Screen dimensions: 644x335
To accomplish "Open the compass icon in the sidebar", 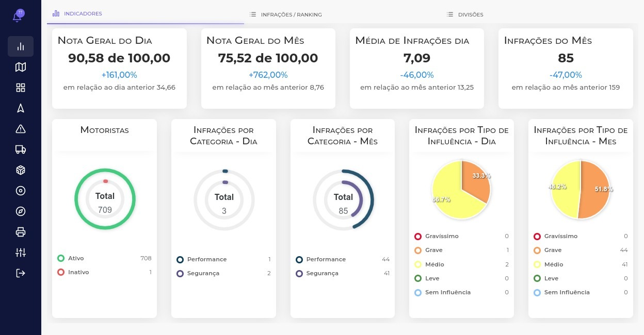I will [x=21, y=211].
